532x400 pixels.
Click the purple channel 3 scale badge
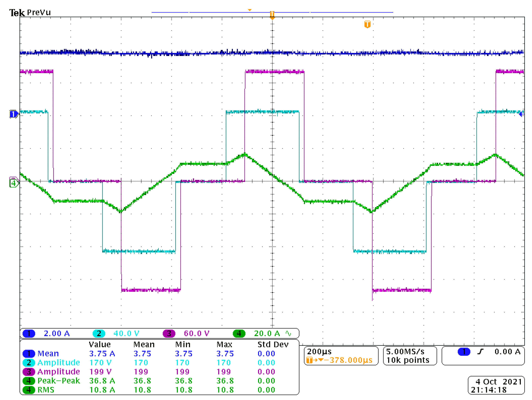pos(169,333)
